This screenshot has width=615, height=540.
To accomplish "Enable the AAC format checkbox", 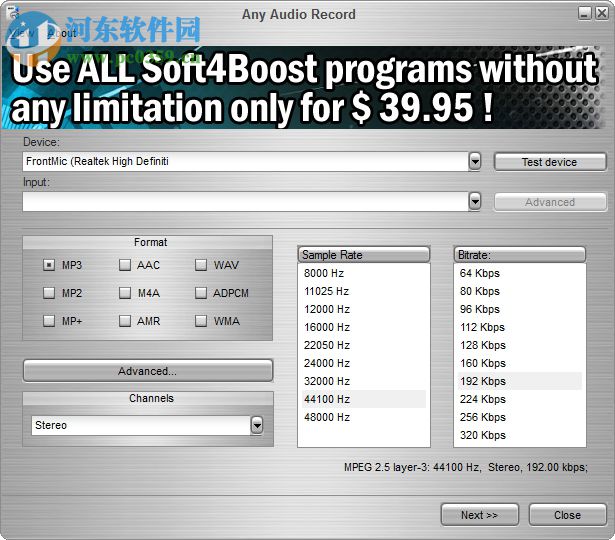I will point(125,265).
